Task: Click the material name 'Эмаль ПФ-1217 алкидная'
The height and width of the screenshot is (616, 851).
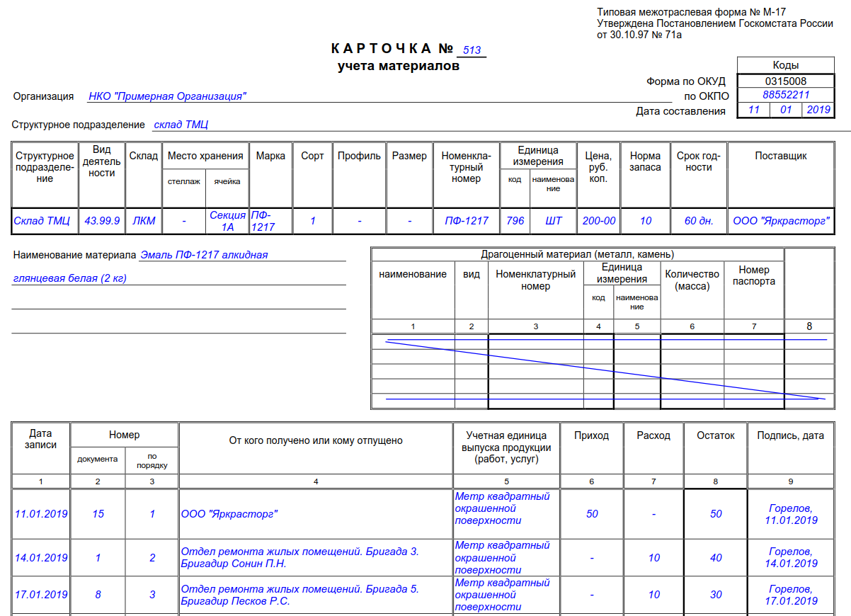Action: coord(204,255)
